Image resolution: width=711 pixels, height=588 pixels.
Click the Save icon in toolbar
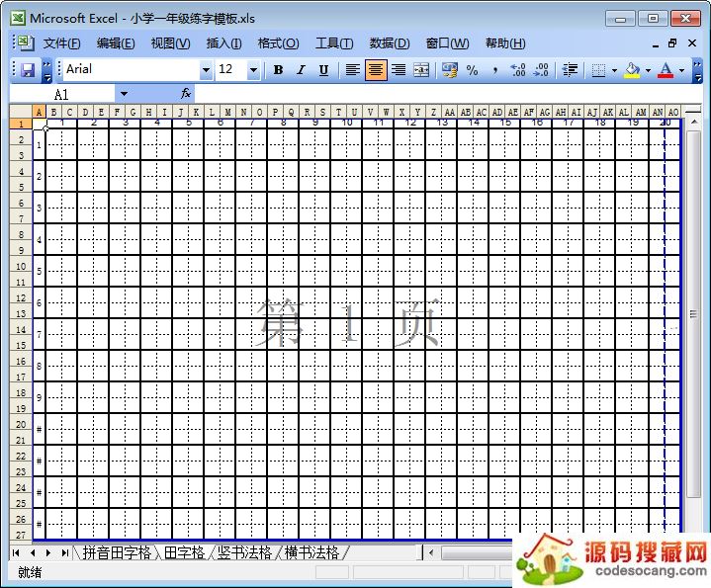(27, 70)
